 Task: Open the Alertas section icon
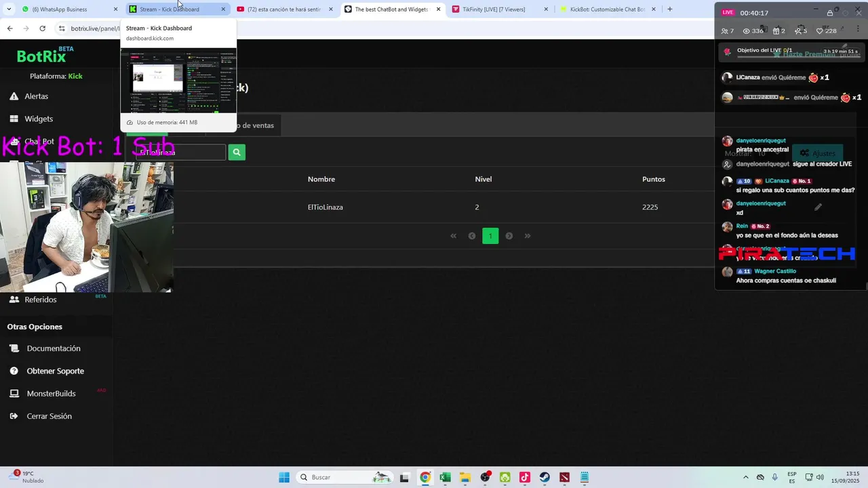14,96
